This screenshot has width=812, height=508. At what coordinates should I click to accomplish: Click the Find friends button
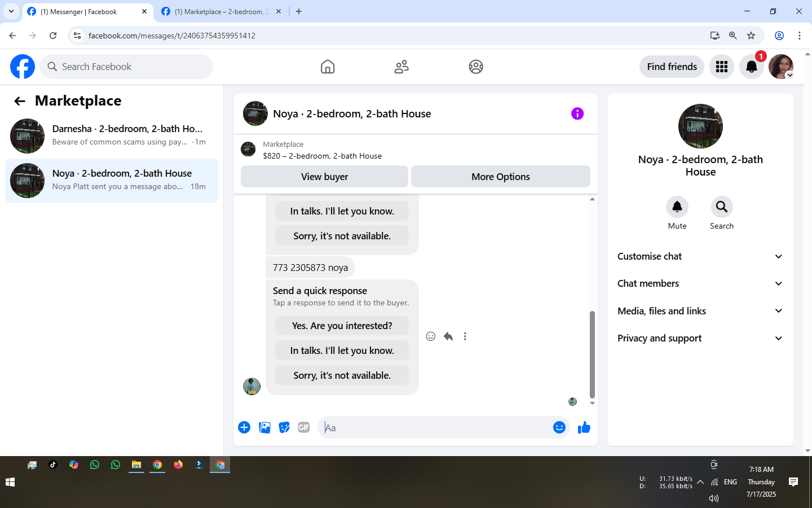(x=672, y=67)
